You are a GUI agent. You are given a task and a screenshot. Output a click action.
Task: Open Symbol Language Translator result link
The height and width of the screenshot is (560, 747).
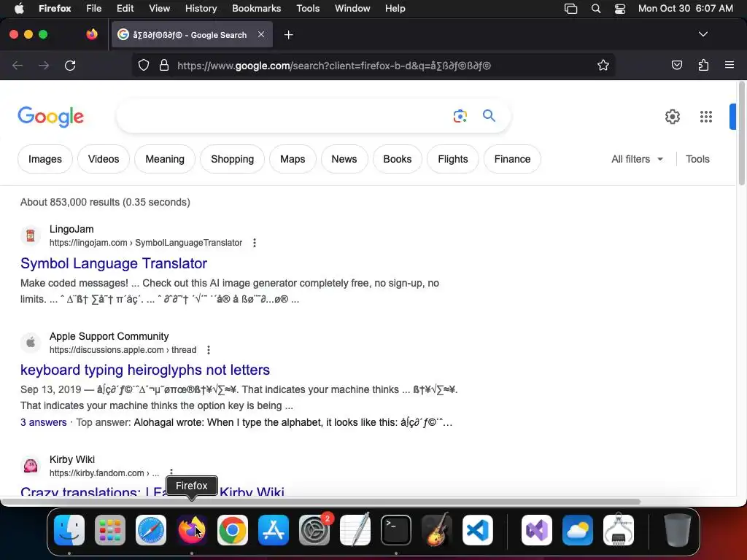[x=114, y=263]
